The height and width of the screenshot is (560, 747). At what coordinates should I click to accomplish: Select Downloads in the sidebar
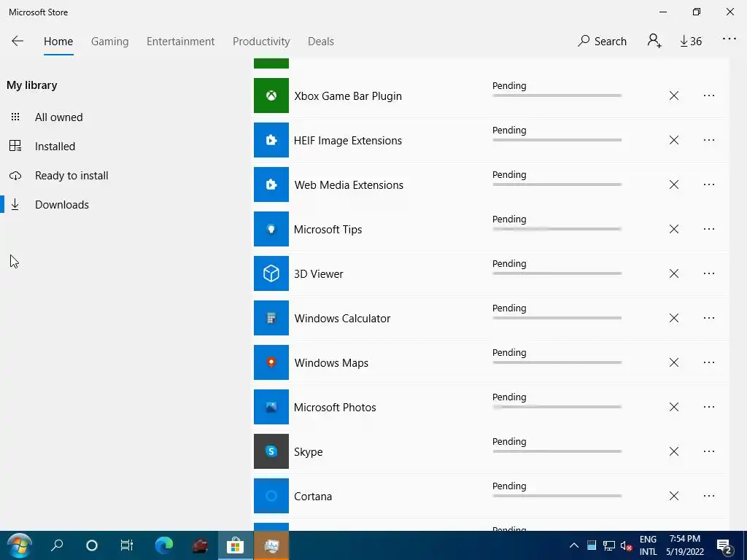(x=62, y=204)
